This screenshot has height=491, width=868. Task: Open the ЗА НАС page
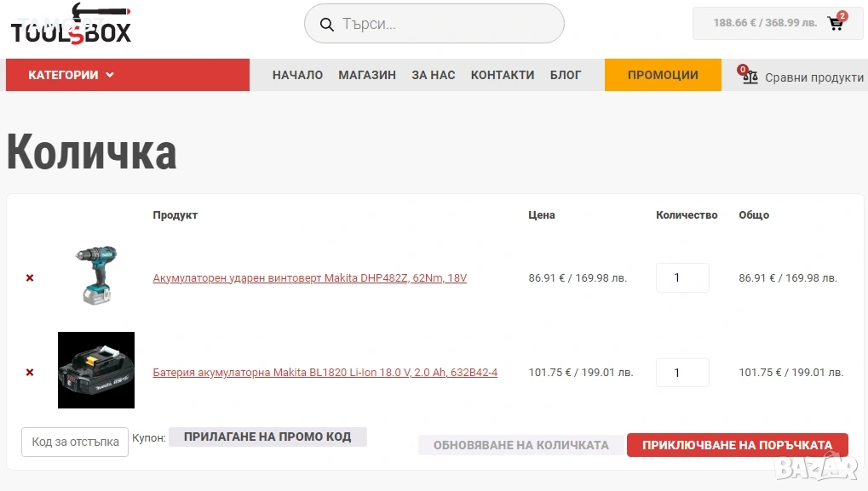point(434,75)
